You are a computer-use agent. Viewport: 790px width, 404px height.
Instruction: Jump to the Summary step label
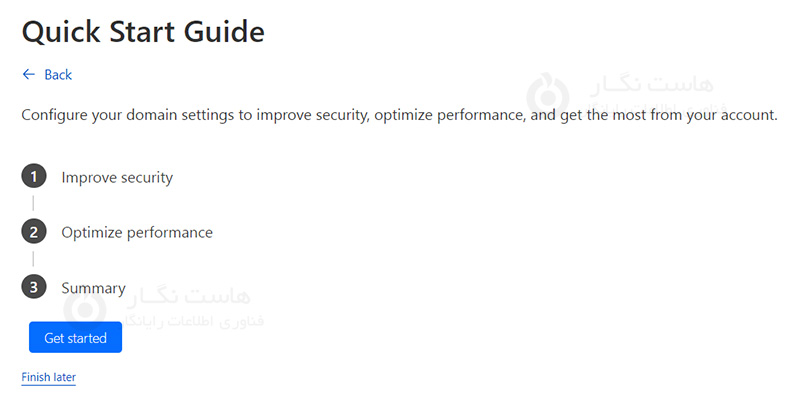click(93, 288)
